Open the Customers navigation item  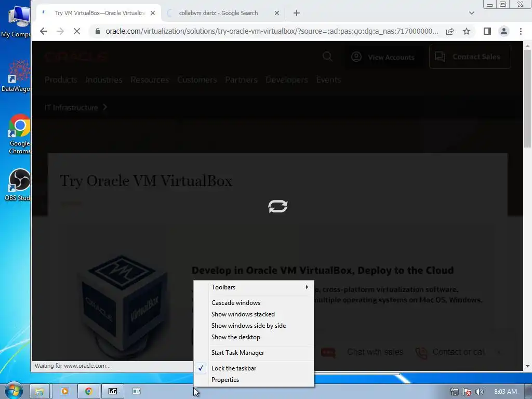point(197,79)
